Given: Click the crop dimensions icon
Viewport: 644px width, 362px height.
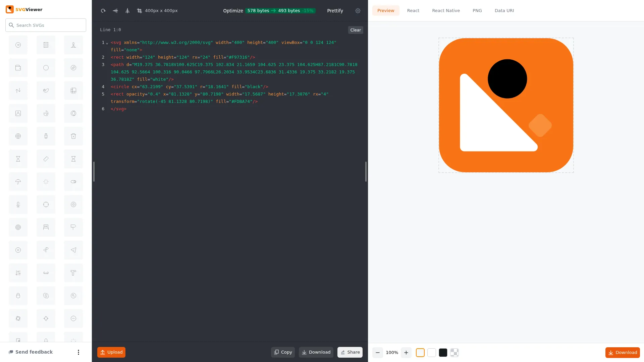Looking at the screenshot, I should point(140,11).
